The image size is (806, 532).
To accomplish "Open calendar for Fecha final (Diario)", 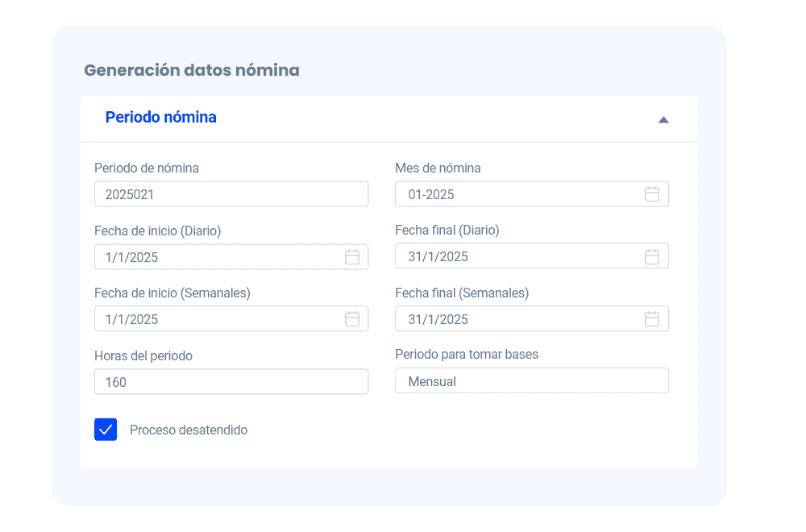I will click(652, 256).
